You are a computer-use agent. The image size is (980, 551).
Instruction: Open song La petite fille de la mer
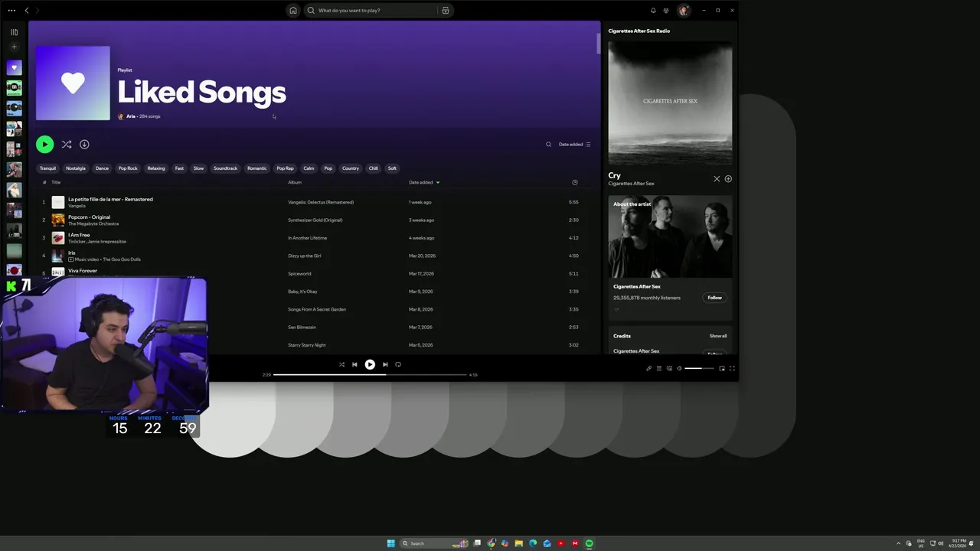coord(110,199)
